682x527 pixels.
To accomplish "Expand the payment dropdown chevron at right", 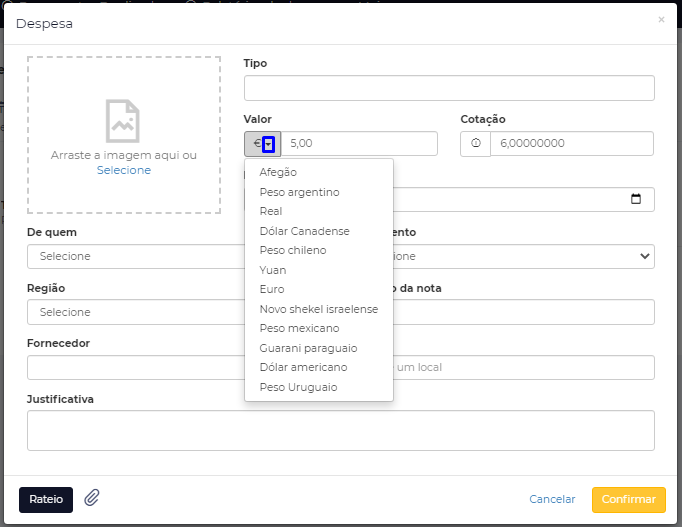I will point(645,256).
